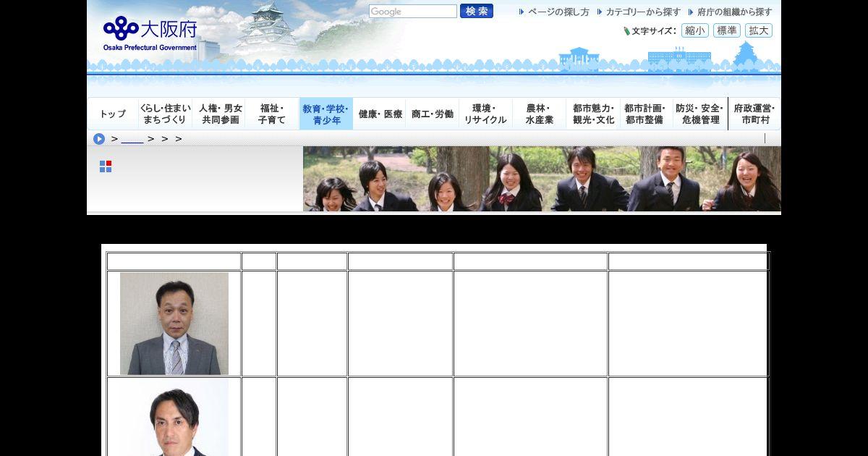Set text size to 縮小
This screenshot has height=456, width=868.
[695, 30]
